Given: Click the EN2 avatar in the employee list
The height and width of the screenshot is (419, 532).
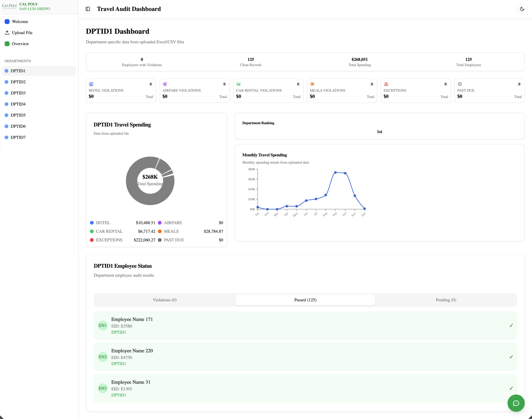Looking at the screenshot, I should click(x=103, y=357).
